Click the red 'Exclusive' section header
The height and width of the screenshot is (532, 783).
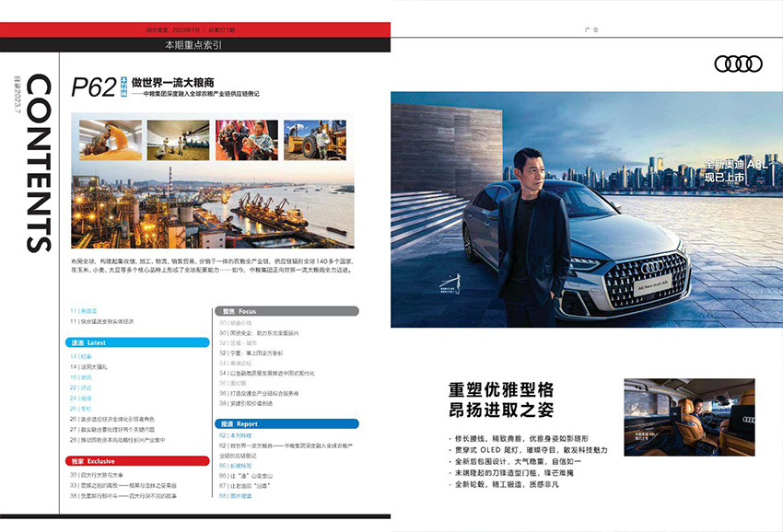(x=137, y=461)
